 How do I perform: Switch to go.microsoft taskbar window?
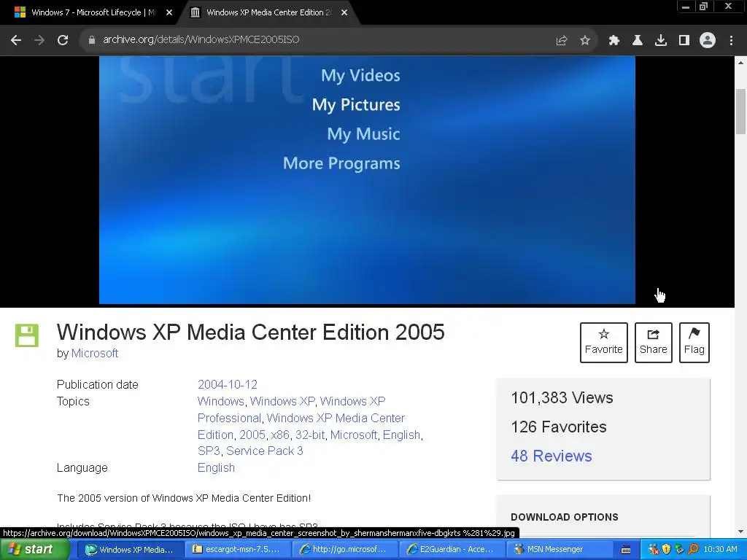click(344, 550)
